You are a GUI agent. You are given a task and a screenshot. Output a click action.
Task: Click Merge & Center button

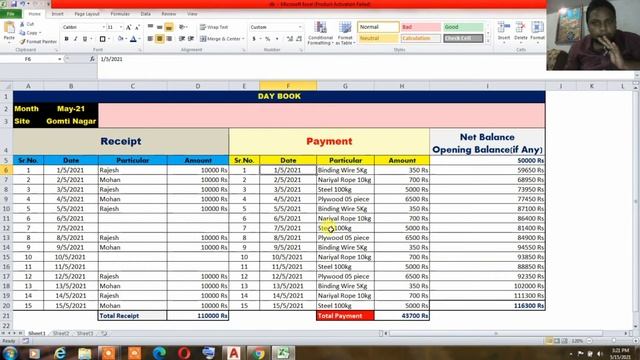(220, 39)
